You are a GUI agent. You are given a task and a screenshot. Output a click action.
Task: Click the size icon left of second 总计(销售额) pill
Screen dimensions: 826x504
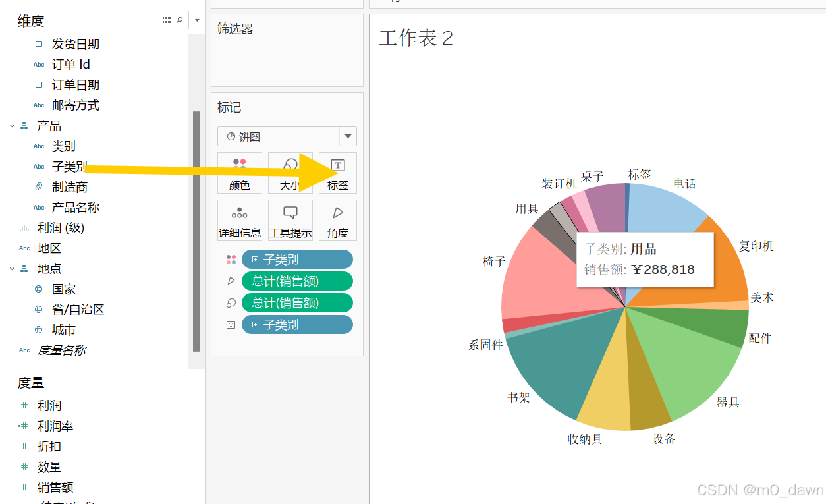(x=231, y=303)
